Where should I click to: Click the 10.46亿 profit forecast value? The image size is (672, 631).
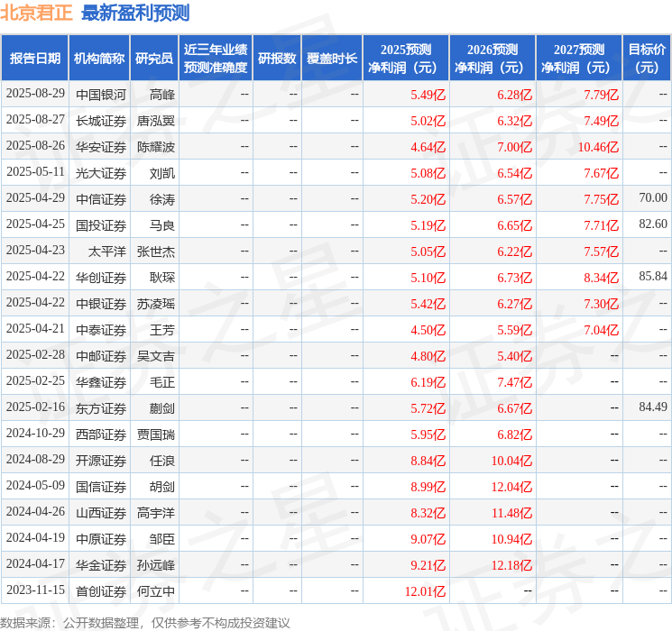[x=598, y=147]
